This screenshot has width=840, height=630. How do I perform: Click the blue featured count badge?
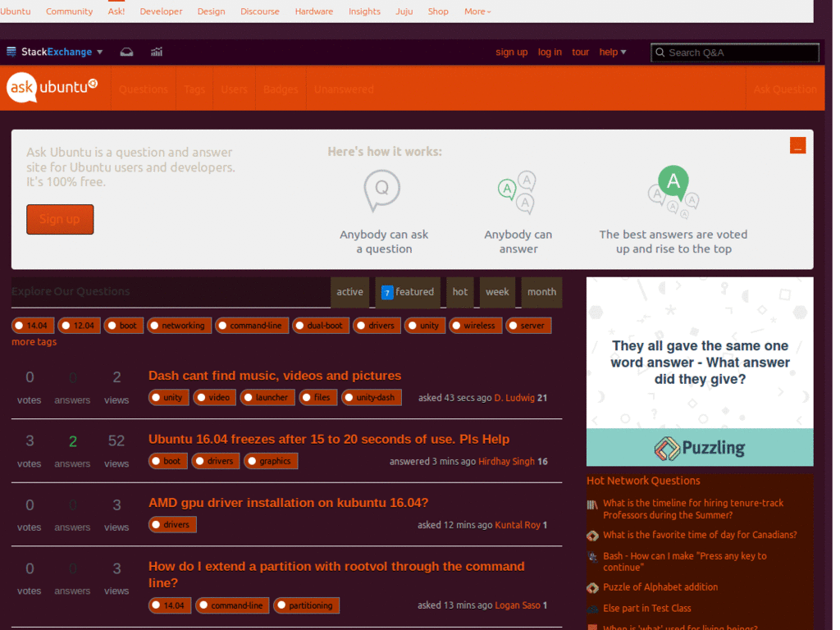click(387, 293)
